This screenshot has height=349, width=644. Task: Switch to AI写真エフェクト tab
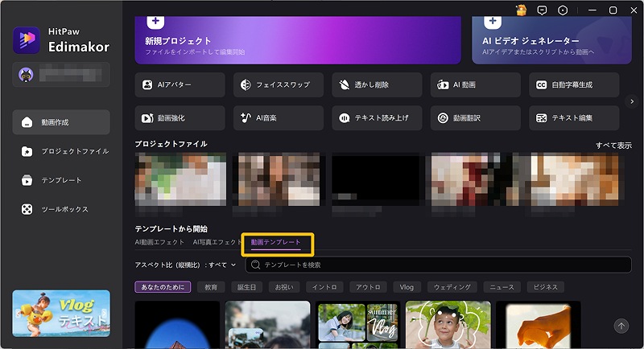click(217, 242)
